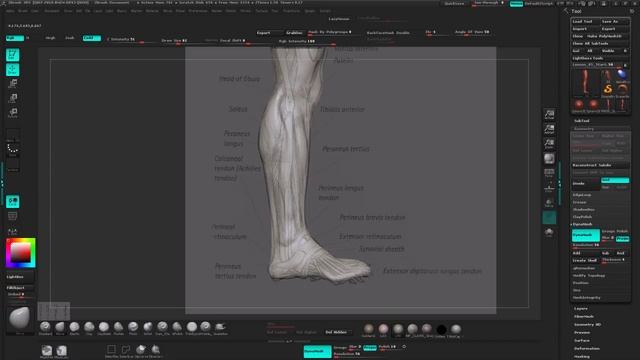640x360 pixels.
Task: Pick the Move brush in bottom shelf
Action: coord(60,327)
